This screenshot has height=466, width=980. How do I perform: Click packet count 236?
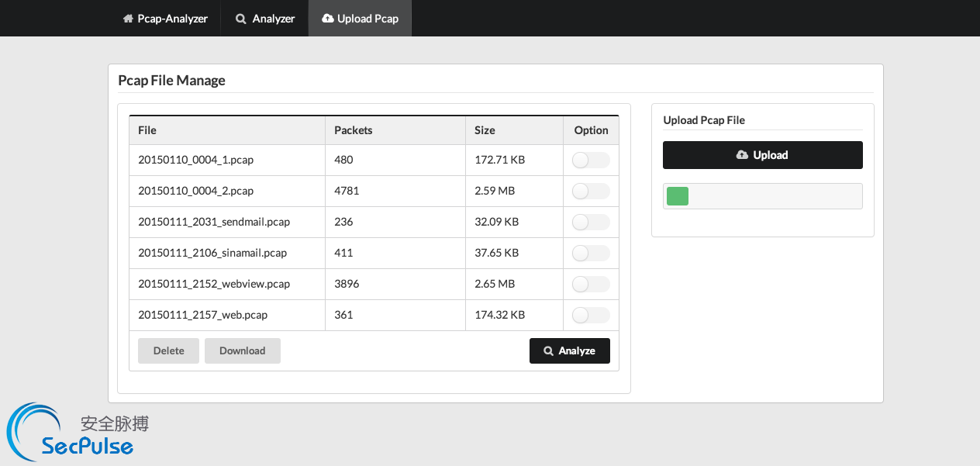[343, 222]
